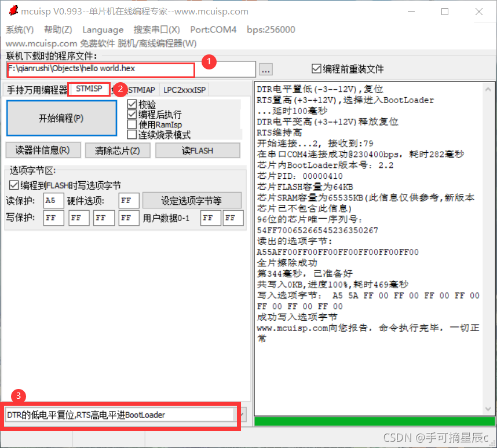The height and width of the screenshot is (448, 497).
Task: Toggle the 校验 checkbox
Action: (x=142, y=104)
